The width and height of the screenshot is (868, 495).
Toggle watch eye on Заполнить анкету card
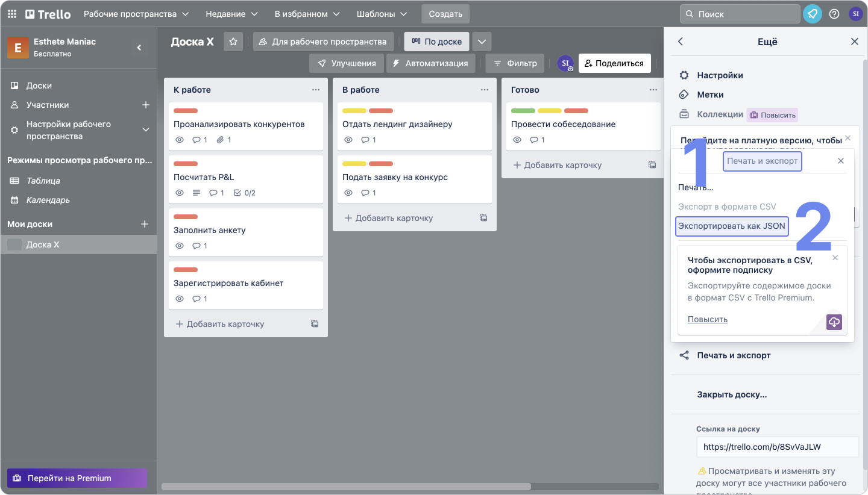tap(179, 246)
